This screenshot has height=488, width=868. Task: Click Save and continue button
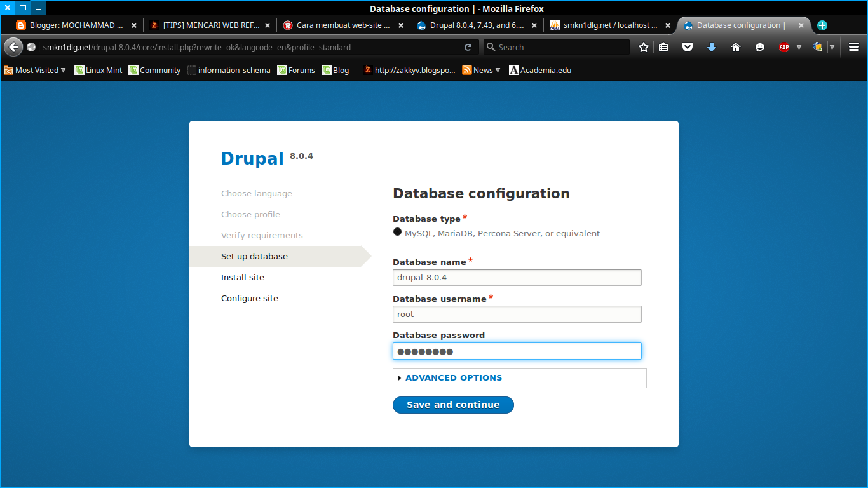(x=453, y=405)
